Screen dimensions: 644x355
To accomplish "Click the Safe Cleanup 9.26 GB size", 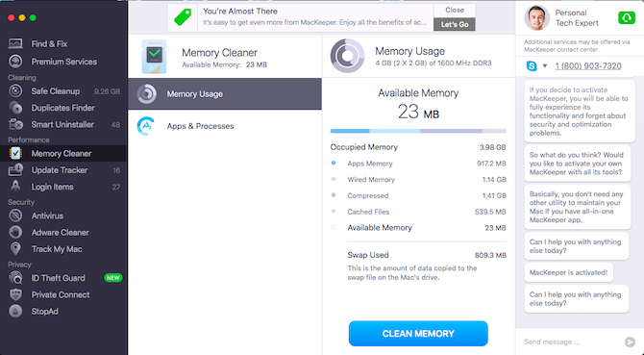I will coord(108,91).
